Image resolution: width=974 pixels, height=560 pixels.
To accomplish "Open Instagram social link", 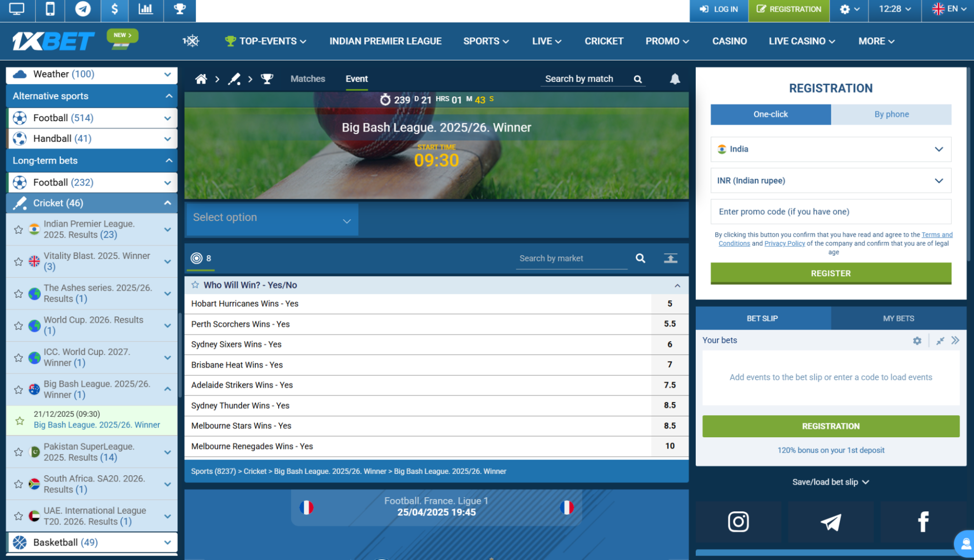I will point(738,522).
